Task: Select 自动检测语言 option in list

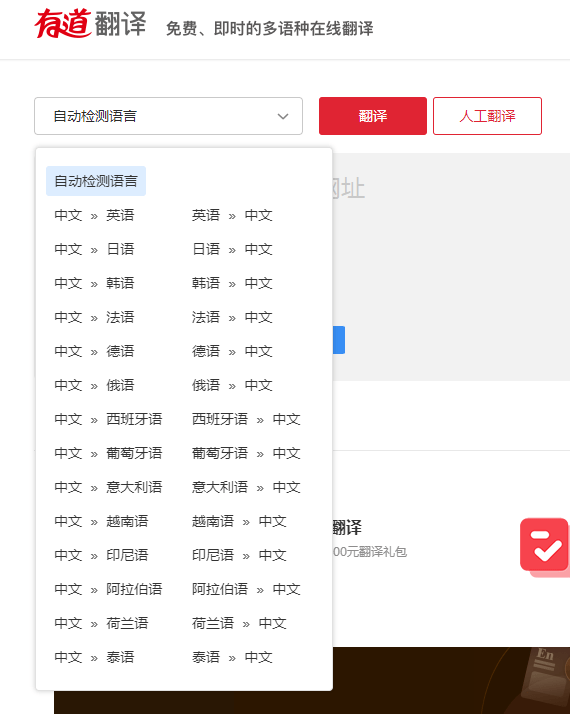Action: click(x=96, y=181)
